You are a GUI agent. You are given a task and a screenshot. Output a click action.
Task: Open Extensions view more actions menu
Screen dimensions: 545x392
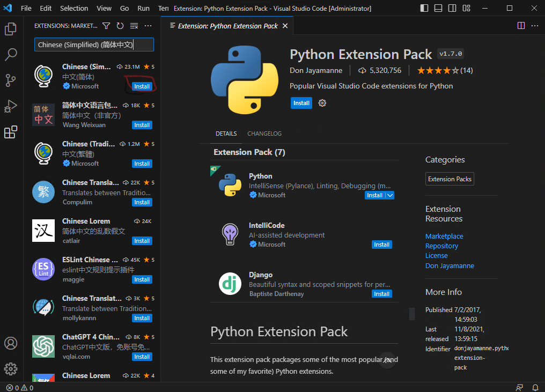click(148, 26)
